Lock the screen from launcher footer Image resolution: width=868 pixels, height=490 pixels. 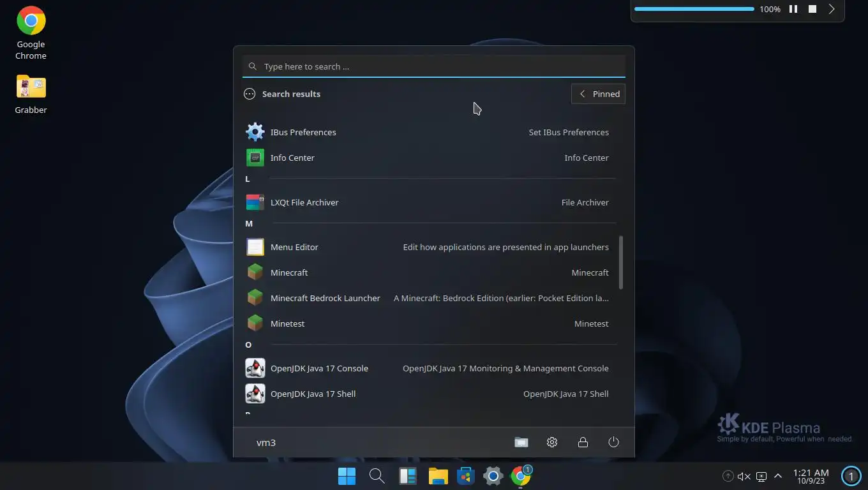click(583, 442)
